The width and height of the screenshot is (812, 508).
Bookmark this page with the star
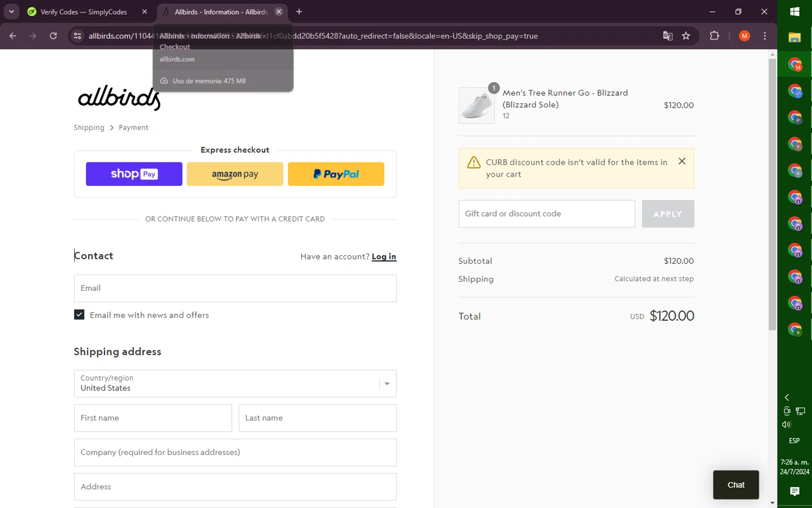click(x=686, y=36)
